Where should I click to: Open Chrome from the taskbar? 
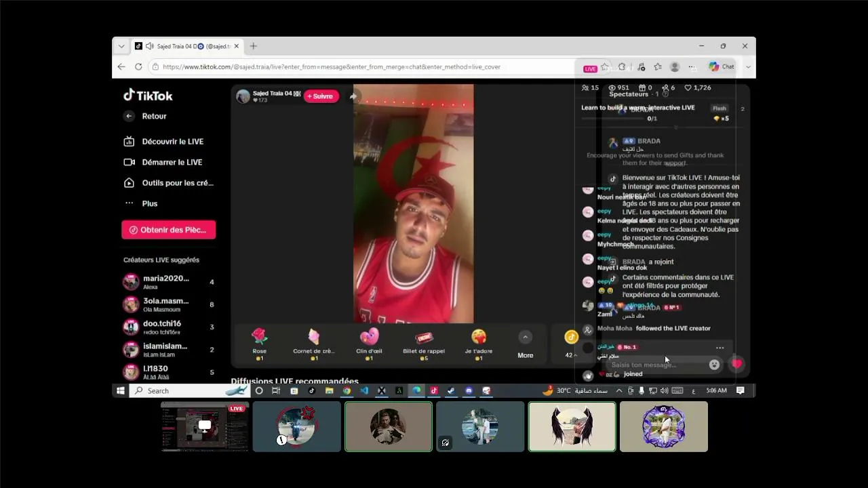tap(347, 390)
